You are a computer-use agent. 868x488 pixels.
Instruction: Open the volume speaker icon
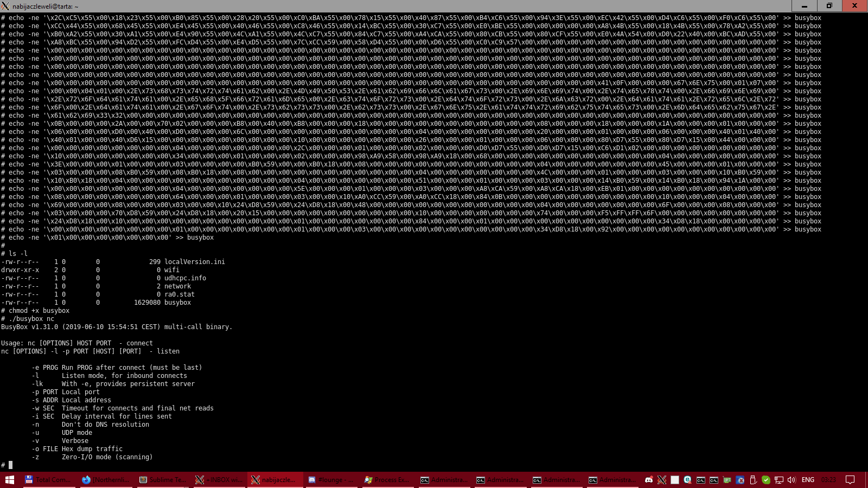coord(792,480)
